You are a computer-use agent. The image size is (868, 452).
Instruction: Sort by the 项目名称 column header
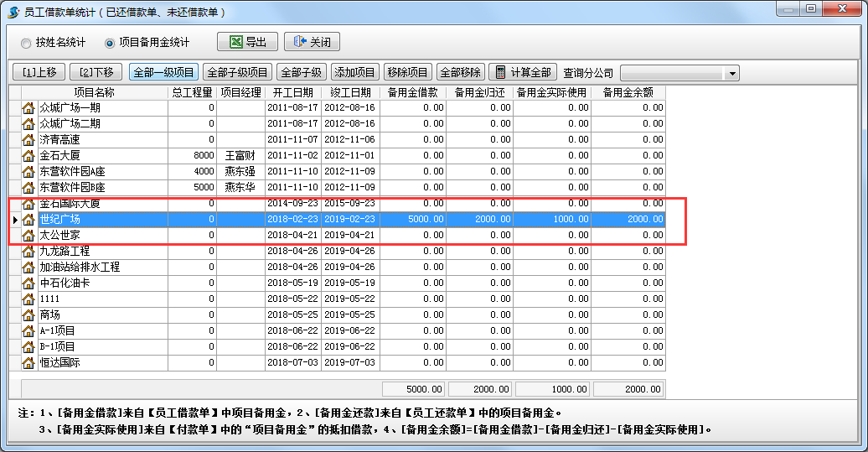pyautogui.click(x=94, y=92)
